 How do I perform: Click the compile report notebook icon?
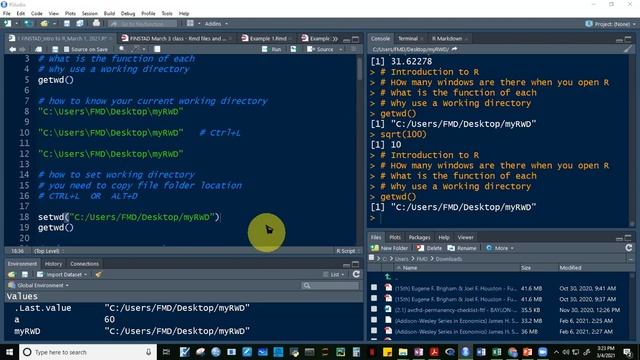coord(157,49)
